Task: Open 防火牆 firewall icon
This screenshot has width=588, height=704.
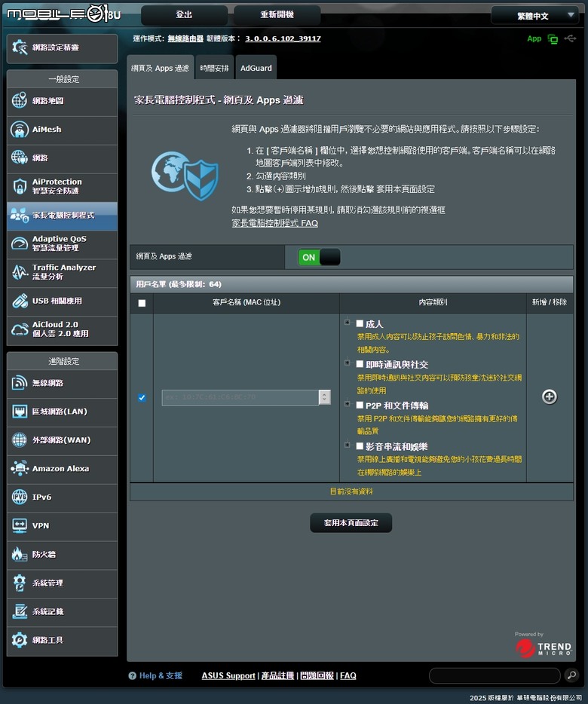Action: (20, 554)
